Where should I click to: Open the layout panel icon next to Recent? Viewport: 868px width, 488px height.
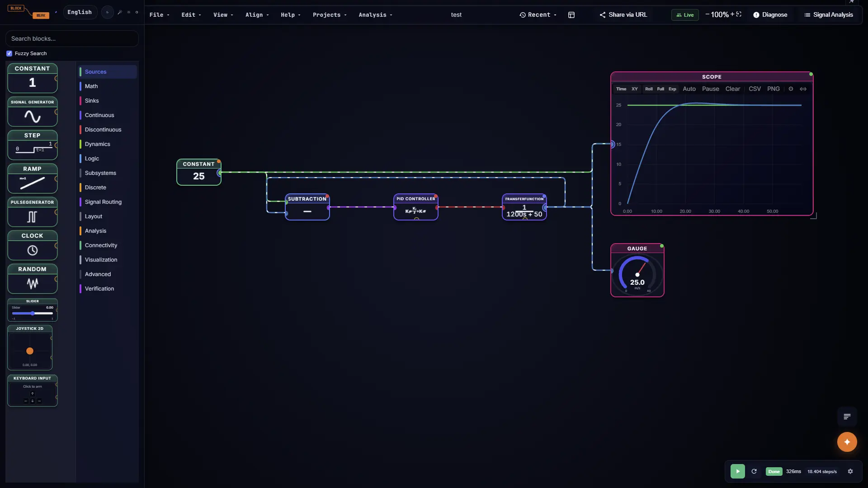(x=571, y=15)
